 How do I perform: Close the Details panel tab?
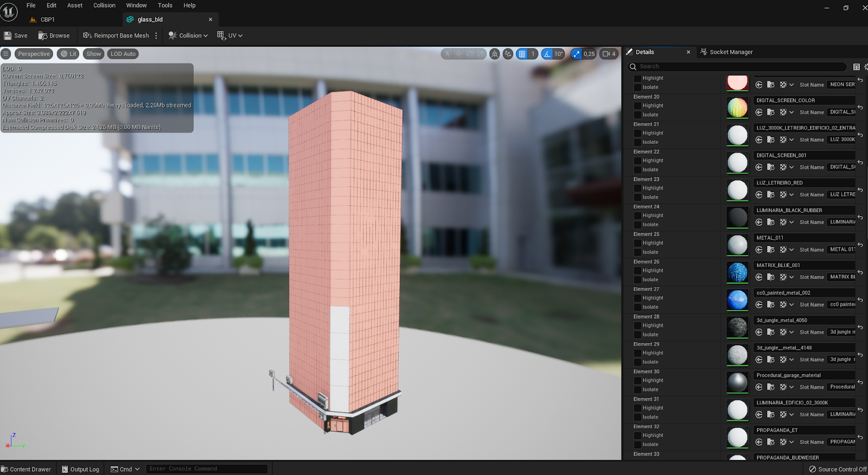coord(688,52)
